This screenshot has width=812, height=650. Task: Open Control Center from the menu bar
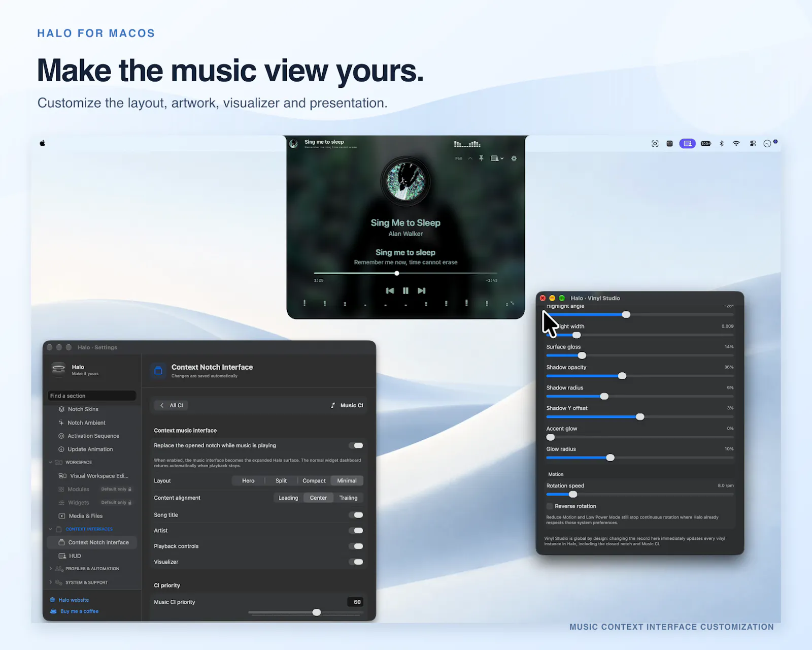click(x=753, y=144)
